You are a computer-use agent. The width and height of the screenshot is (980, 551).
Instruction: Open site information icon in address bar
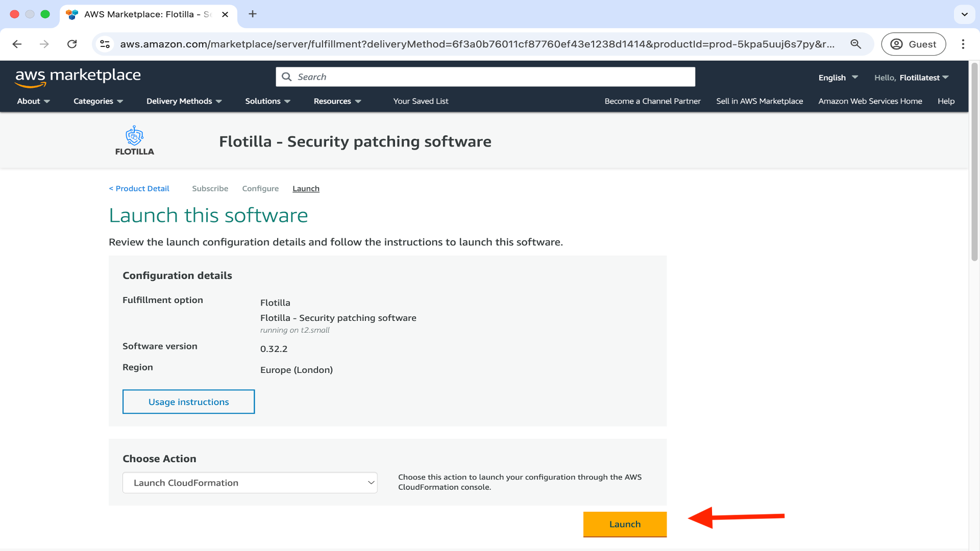coord(105,44)
